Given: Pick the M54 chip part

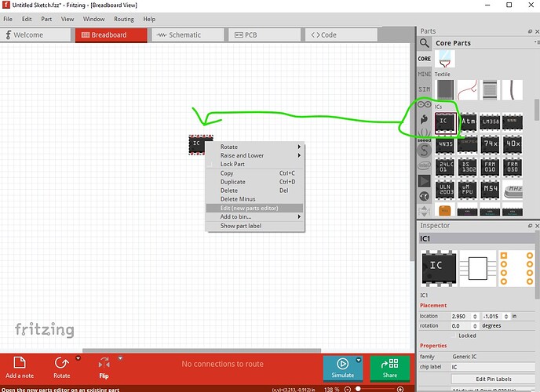Looking at the screenshot, I should click(x=490, y=190).
